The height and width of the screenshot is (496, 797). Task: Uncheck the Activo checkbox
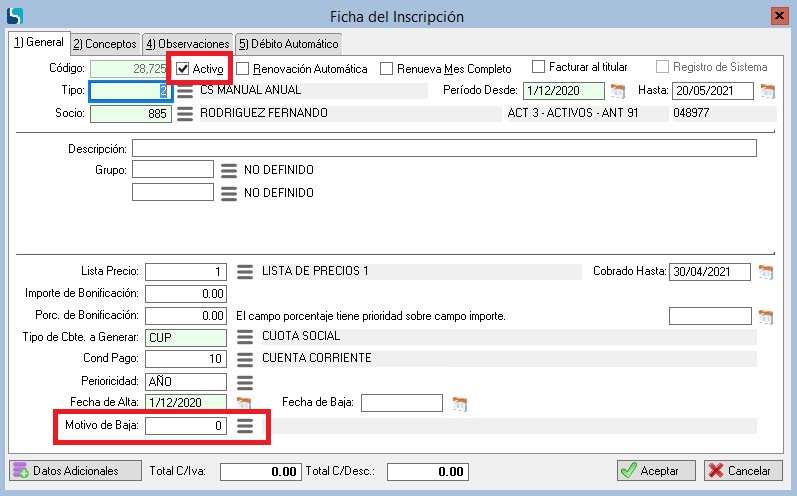click(183, 69)
